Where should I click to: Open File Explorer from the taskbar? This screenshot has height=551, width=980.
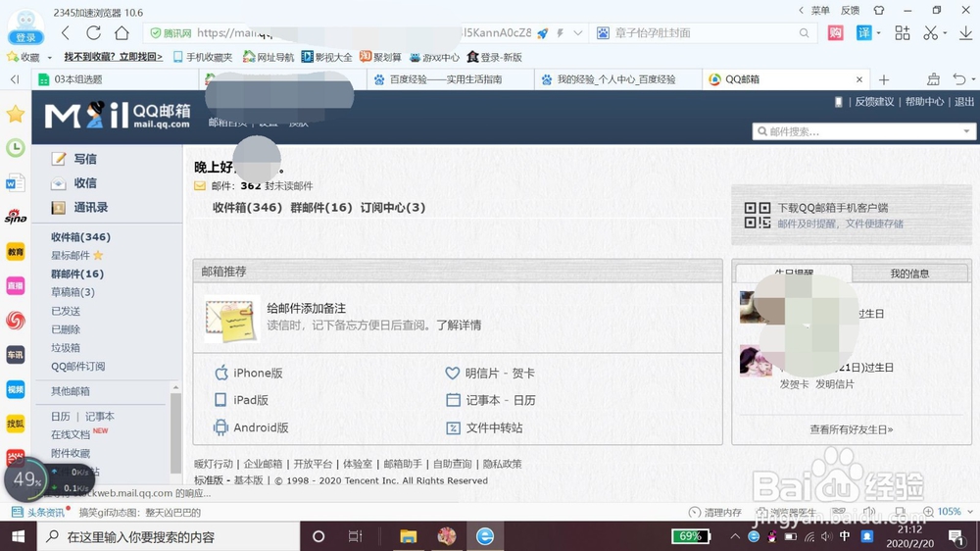click(x=408, y=536)
